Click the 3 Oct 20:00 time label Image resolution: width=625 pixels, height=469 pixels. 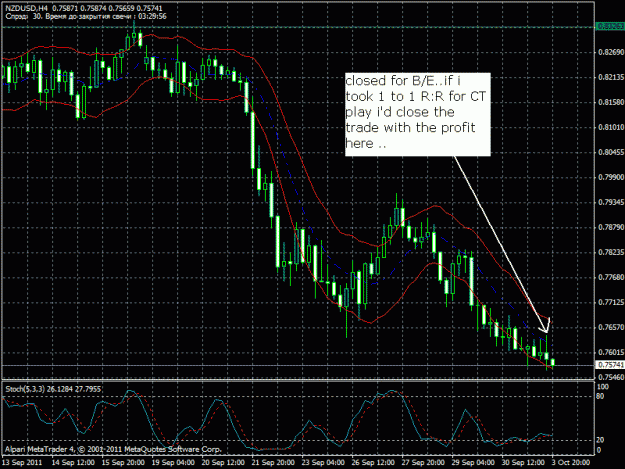(x=571, y=462)
